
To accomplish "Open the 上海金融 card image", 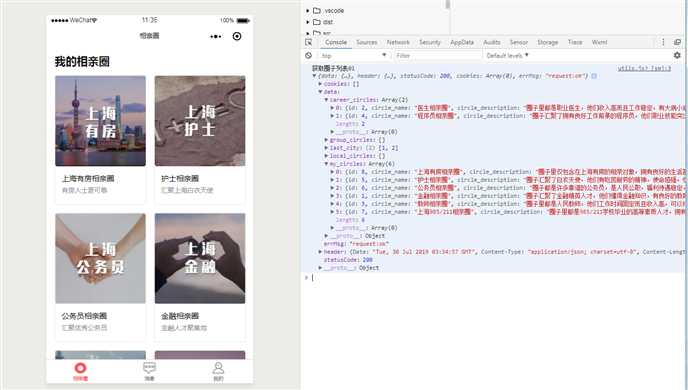I will click(x=200, y=258).
